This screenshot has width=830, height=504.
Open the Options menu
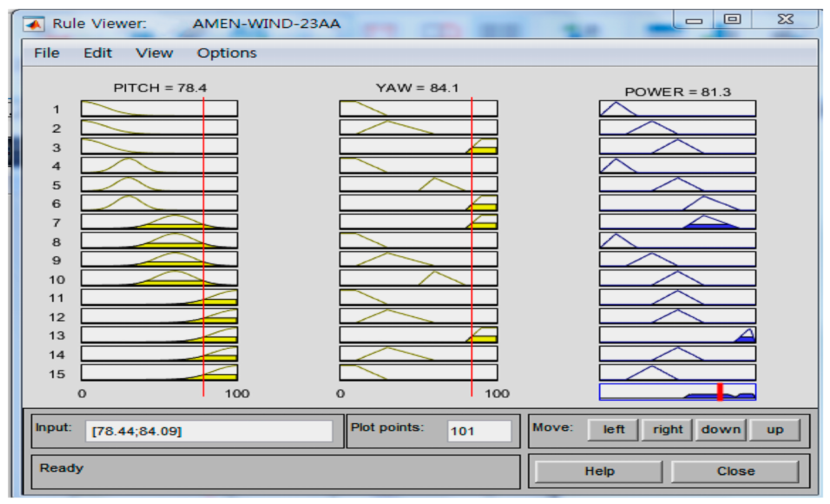tap(226, 53)
